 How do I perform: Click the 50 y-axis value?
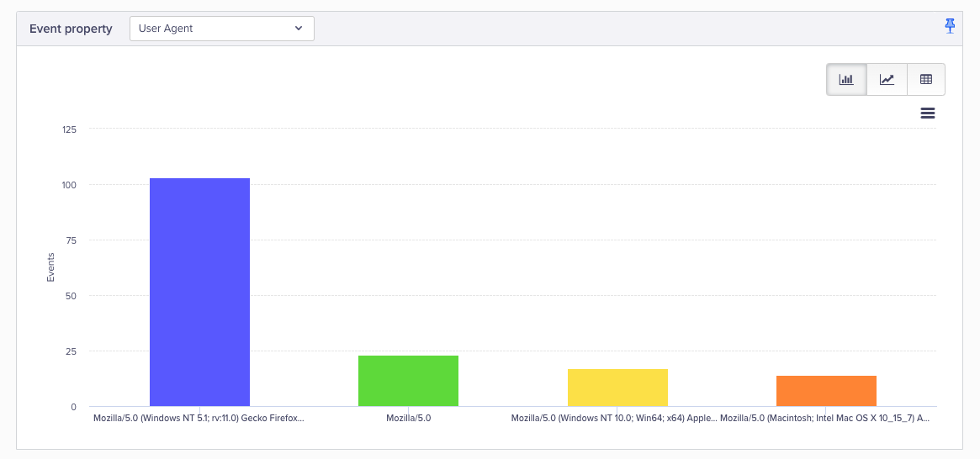coord(72,295)
